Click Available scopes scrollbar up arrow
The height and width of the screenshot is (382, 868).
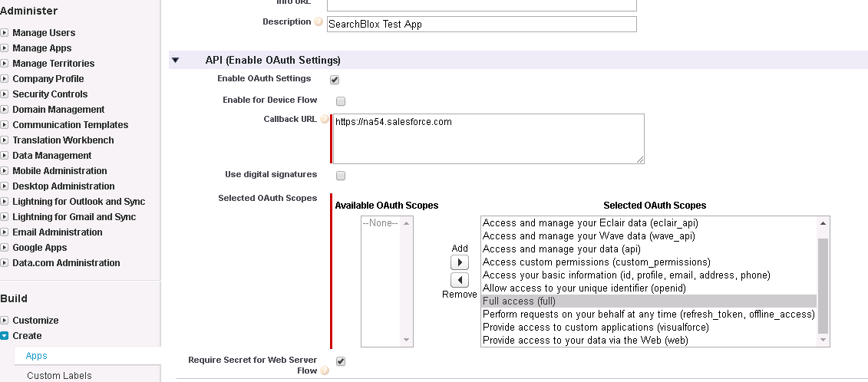tap(406, 223)
